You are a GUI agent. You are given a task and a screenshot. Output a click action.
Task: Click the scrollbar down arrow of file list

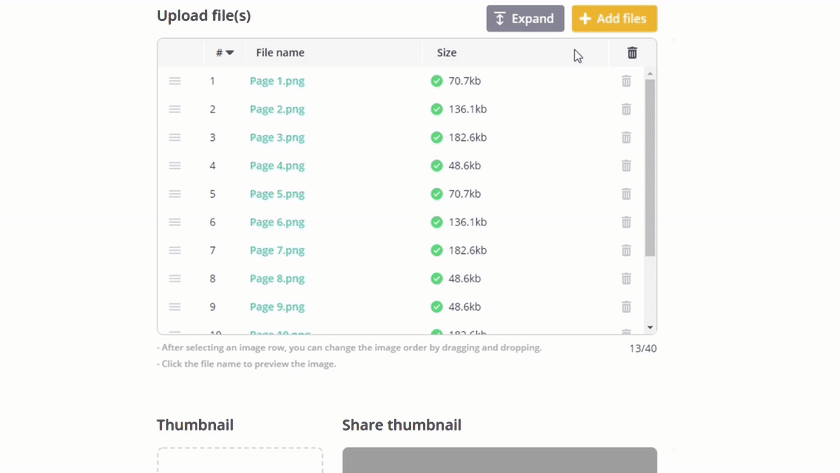[x=650, y=327]
